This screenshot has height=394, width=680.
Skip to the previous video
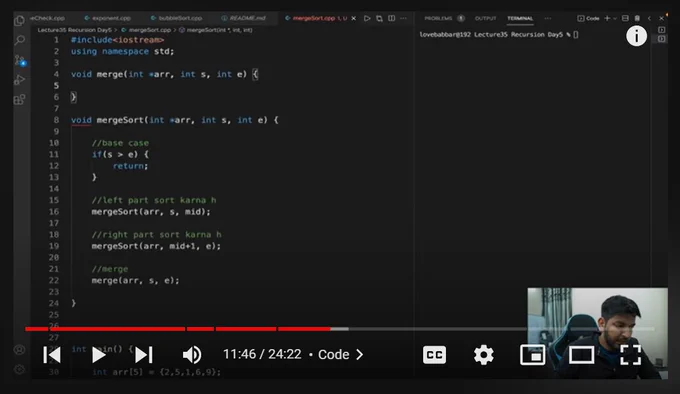tap(52, 355)
